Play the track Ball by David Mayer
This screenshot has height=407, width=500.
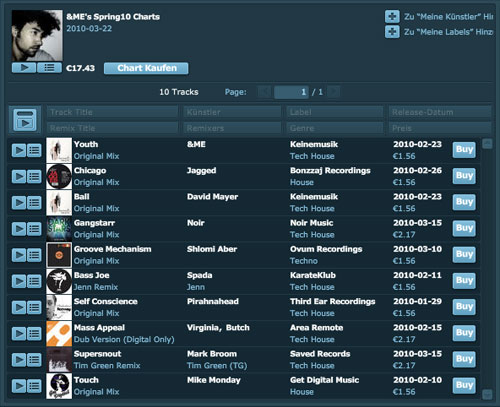pos(19,203)
